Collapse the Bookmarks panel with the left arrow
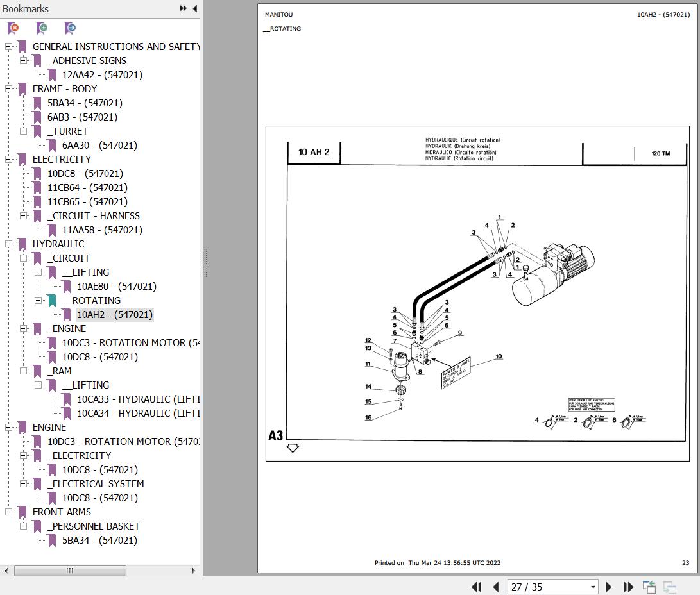 click(194, 8)
